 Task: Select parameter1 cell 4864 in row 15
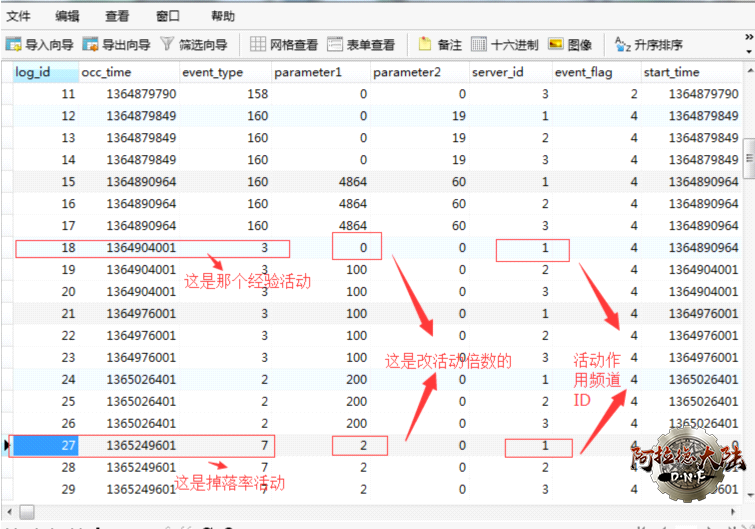point(321,182)
